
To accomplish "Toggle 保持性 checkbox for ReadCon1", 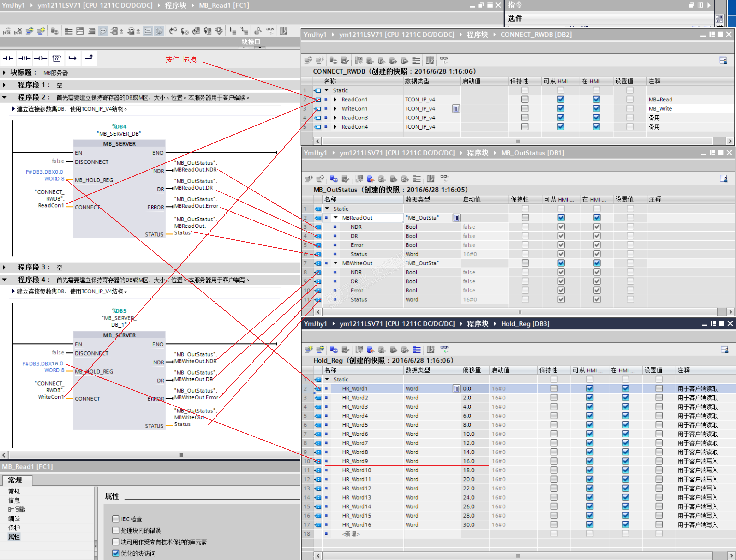I will (x=525, y=99).
